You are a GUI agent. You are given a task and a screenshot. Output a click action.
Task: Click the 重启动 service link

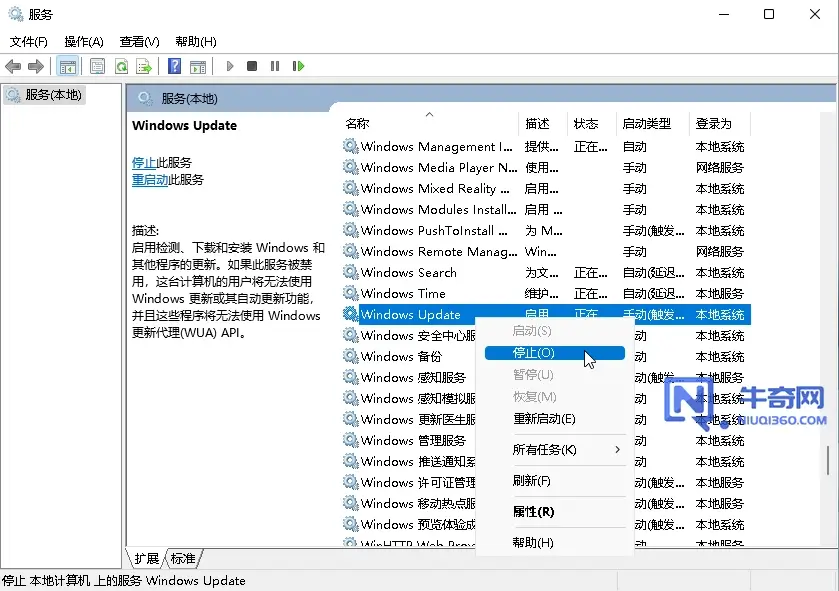(150, 180)
